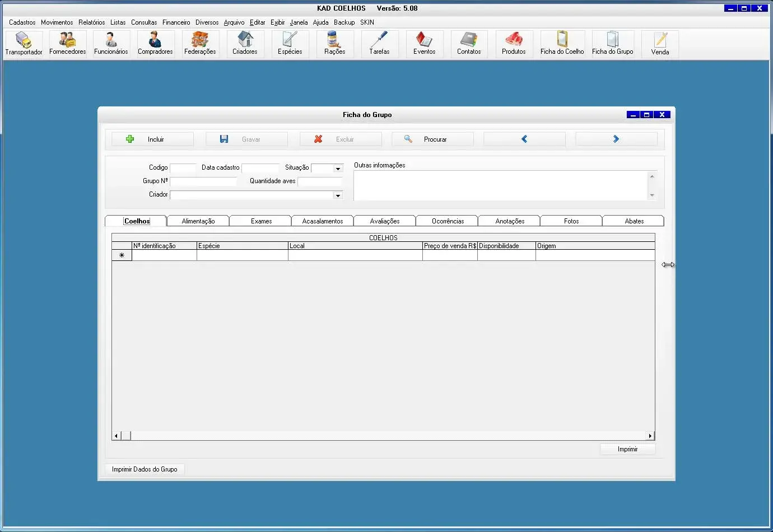Open Ficha do Coelho from toolbar
The height and width of the screenshot is (532, 773).
[x=562, y=44]
